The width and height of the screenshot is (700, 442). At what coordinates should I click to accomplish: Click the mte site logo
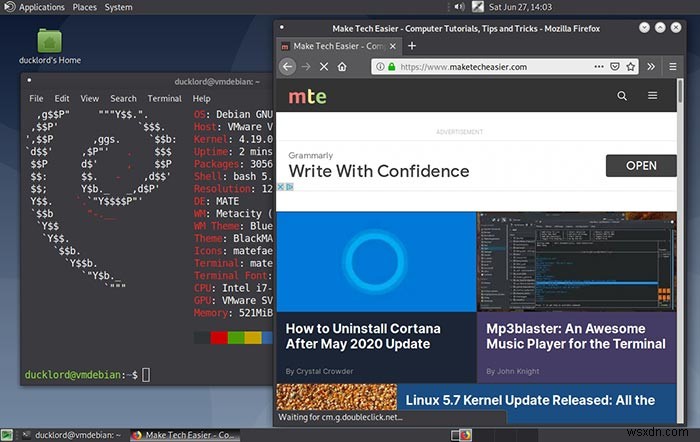307,96
